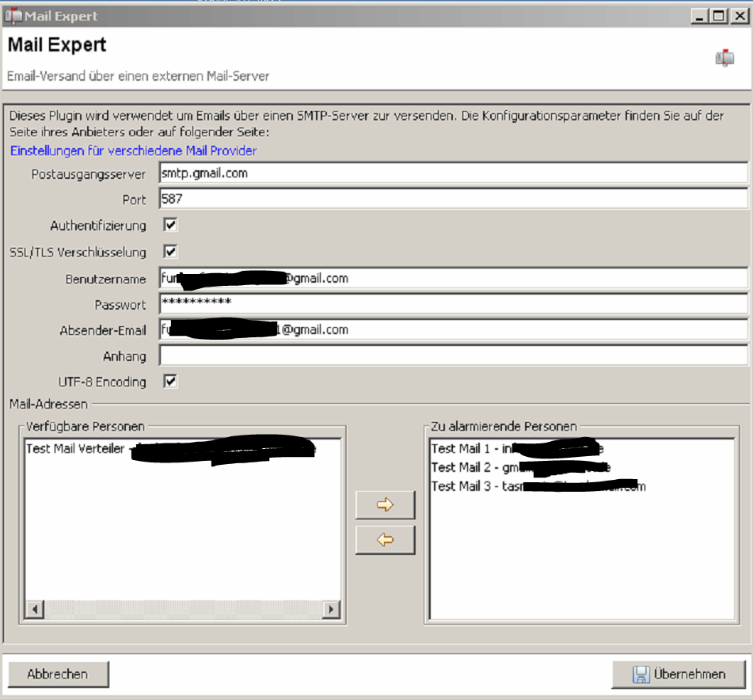Click the right arrow to add person
Viewport: 753px width, 700px height.
point(386,505)
